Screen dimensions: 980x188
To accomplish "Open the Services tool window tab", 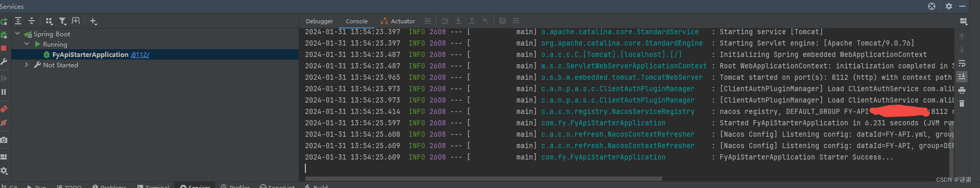I will (x=195, y=185).
